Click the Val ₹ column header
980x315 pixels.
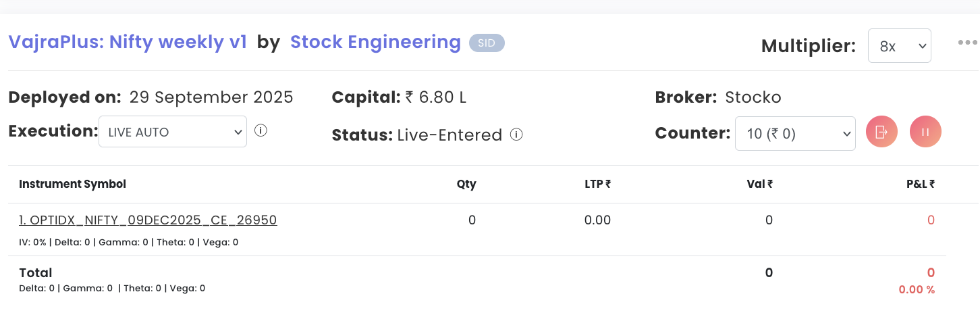point(761,184)
